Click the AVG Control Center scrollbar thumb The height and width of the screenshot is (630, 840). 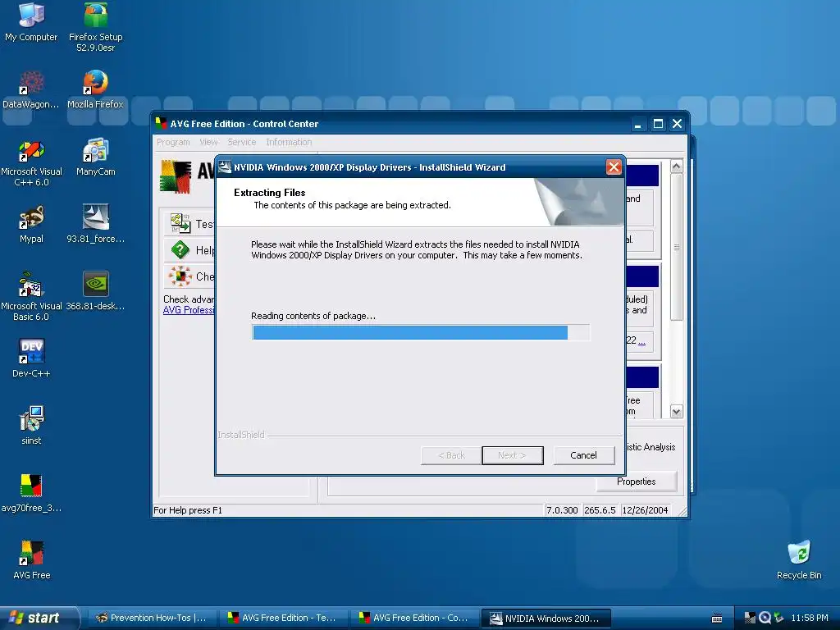[677, 247]
